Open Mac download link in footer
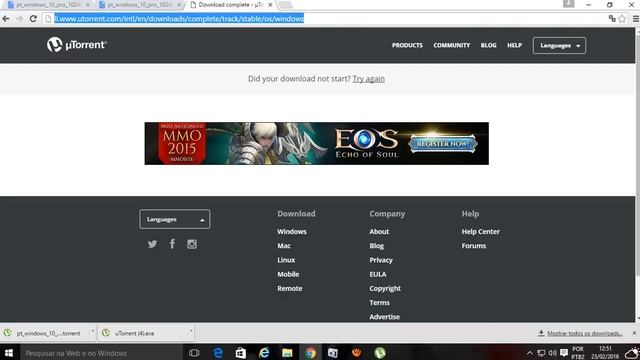This screenshot has height=360, width=640. (x=284, y=246)
